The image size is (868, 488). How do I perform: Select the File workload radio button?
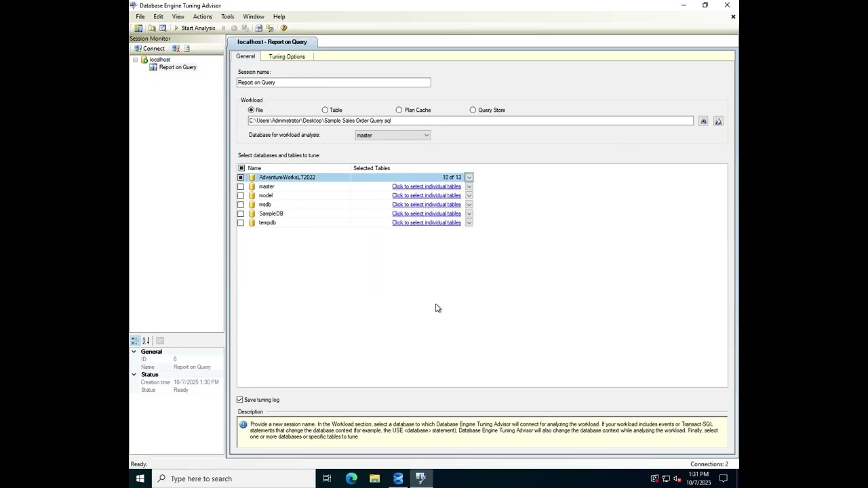point(251,110)
